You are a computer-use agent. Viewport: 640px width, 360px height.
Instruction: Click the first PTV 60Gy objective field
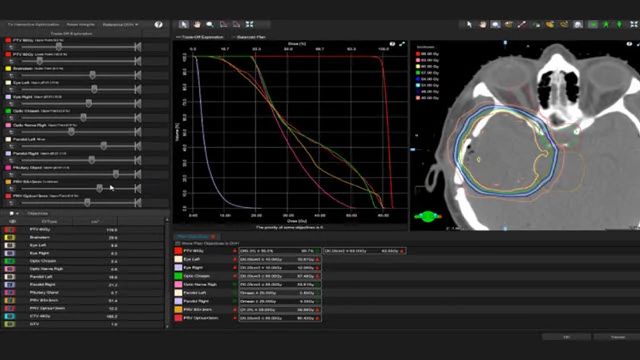tap(280, 251)
